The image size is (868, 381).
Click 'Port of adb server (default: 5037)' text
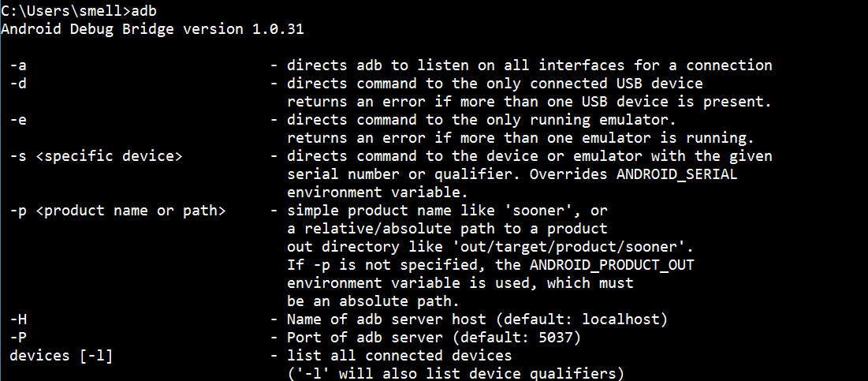(434, 338)
